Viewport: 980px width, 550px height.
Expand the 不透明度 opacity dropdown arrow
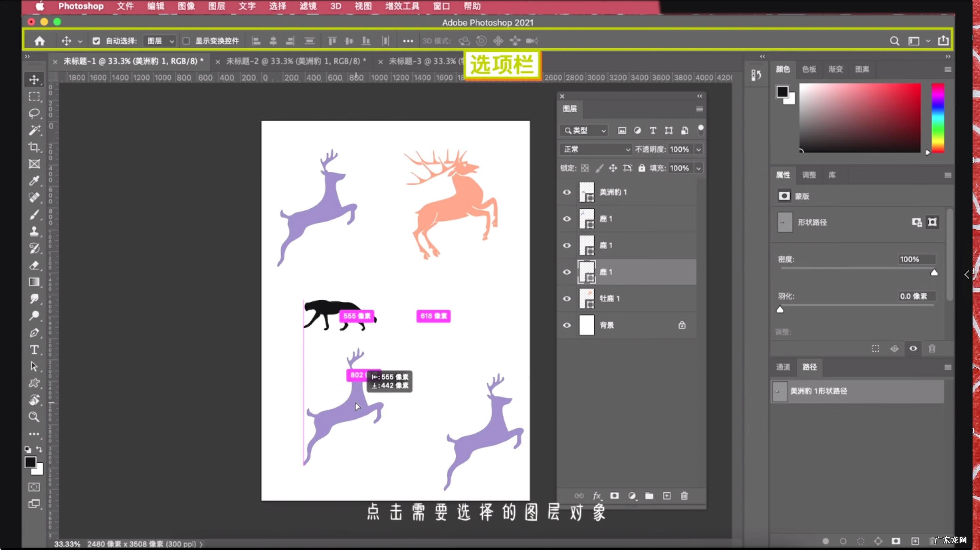pyautogui.click(x=699, y=149)
